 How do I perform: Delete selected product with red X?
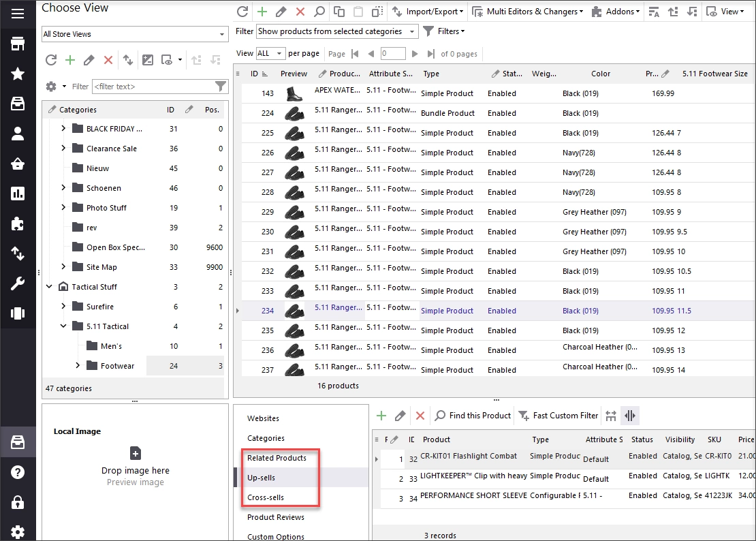click(300, 12)
